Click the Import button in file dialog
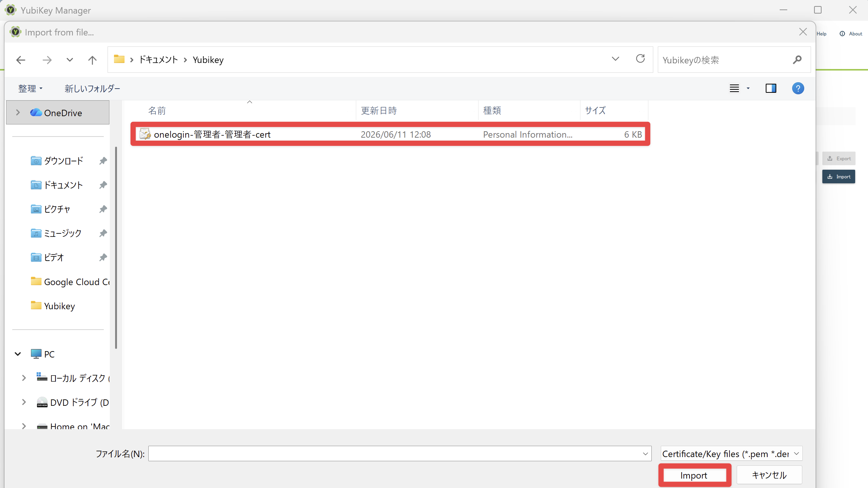 point(694,475)
